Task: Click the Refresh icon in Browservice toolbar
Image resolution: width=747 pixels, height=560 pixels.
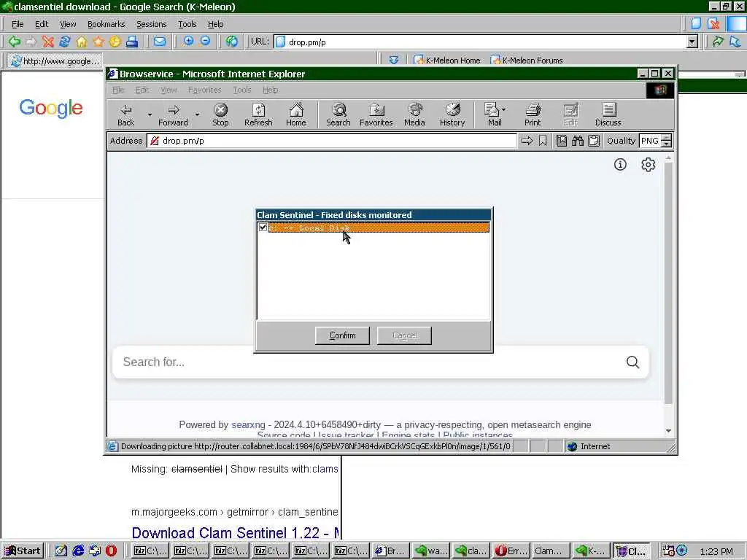Action: (258, 114)
